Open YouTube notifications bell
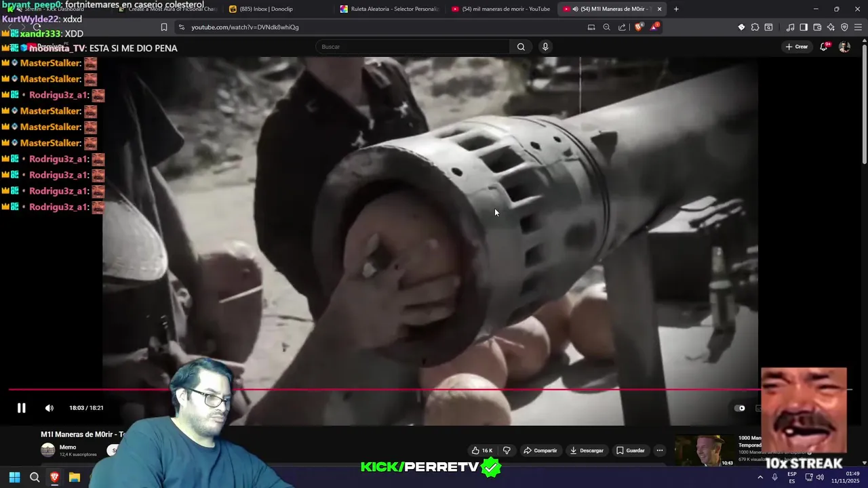The image size is (868, 488). click(823, 47)
